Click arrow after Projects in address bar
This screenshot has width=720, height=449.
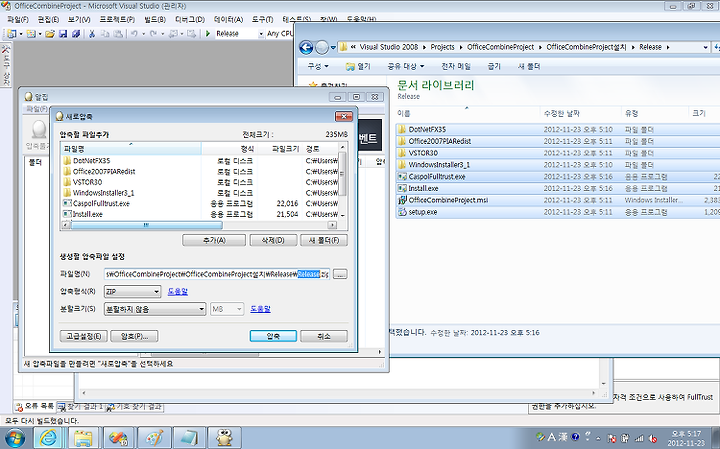click(x=461, y=47)
